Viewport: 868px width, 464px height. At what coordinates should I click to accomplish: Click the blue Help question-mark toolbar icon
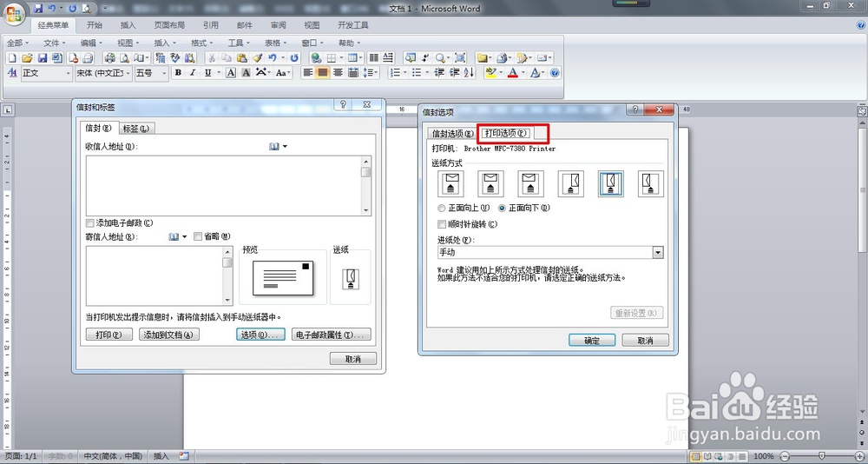(555, 73)
